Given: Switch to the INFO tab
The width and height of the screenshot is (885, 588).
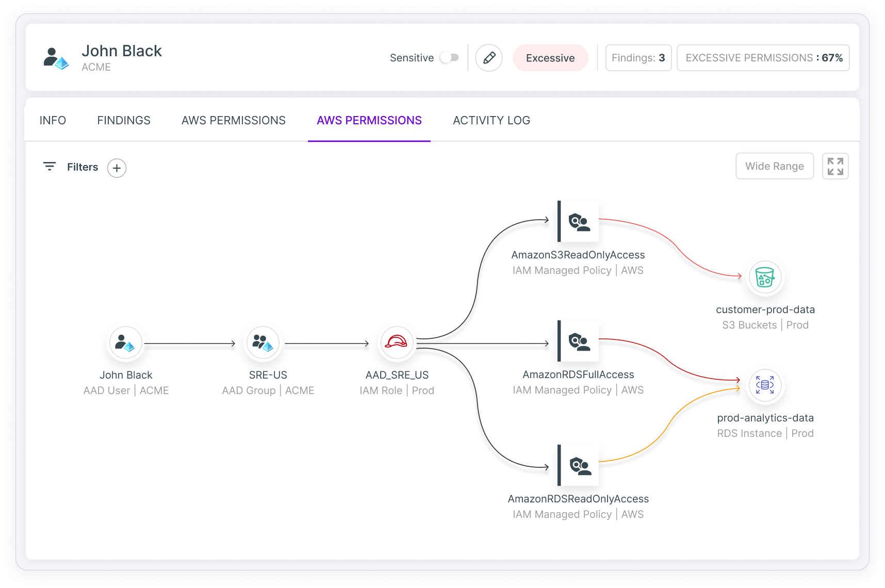Looking at the screenshot, I should click(x=53, y=120).
